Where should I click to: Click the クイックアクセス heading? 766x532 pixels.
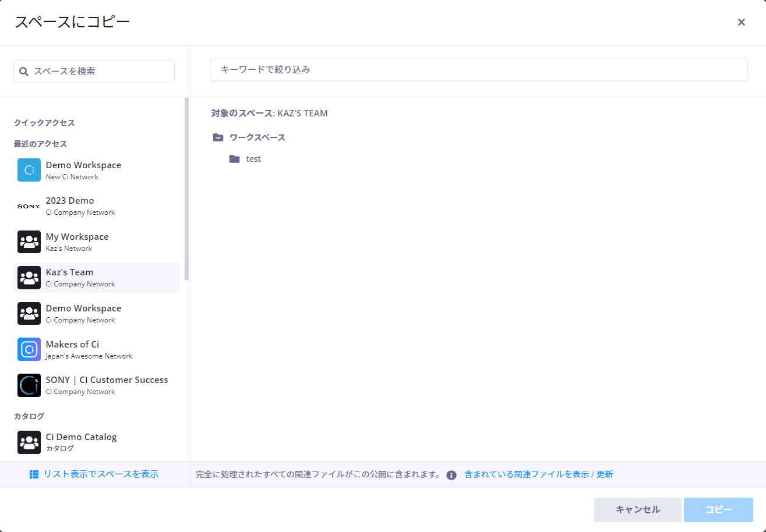click(x=44, y=123)
